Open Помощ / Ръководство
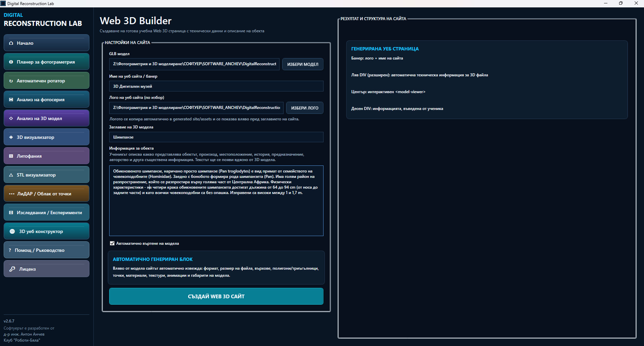The width and height of the screenshot is (644, 346). [46, 250]
